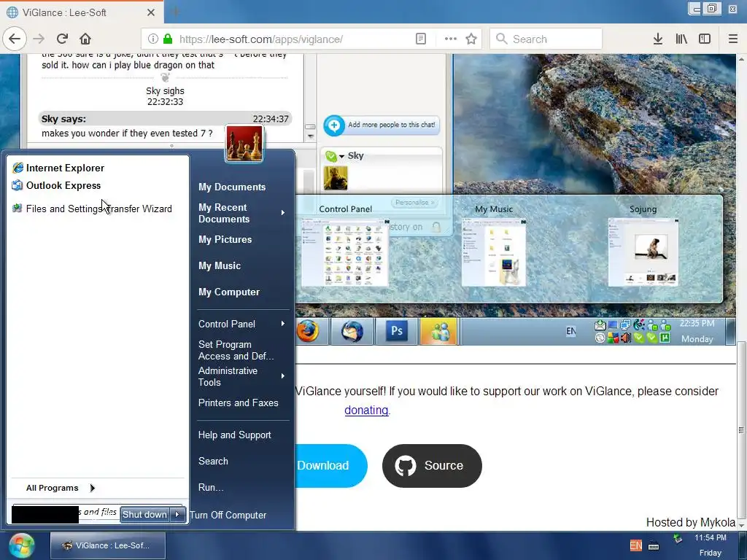The image size is (747, 560).
Task: Click the Sojung preview thumbnail
Action: click(x=643, y=252)
